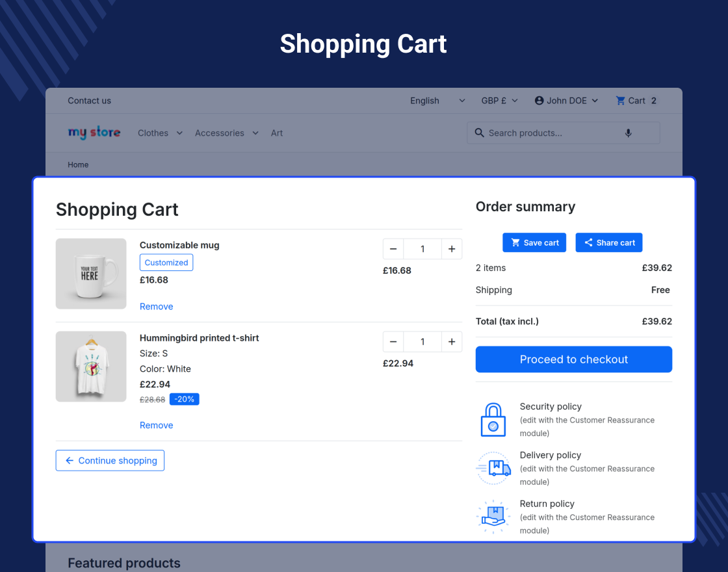Increase Hummingbird t-shirt quantity with plus
The height and width of the screenshot is (572, 728).
452,342
